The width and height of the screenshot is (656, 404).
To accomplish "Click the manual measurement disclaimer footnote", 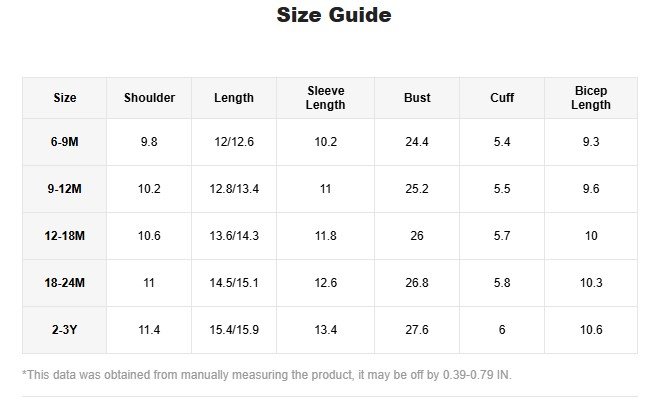I will [x=266, y=375].
